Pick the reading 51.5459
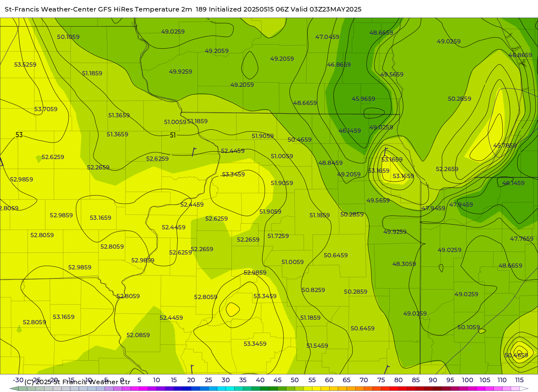Image resolution: width=538 pixels, height=392 pixels. tap(317, 346)
